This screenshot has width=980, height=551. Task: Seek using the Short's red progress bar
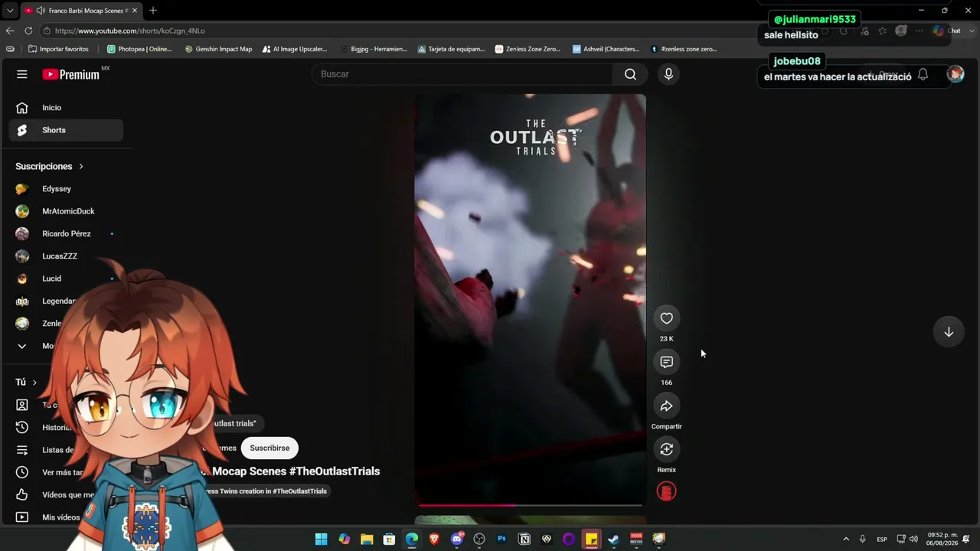pos(530,505)
